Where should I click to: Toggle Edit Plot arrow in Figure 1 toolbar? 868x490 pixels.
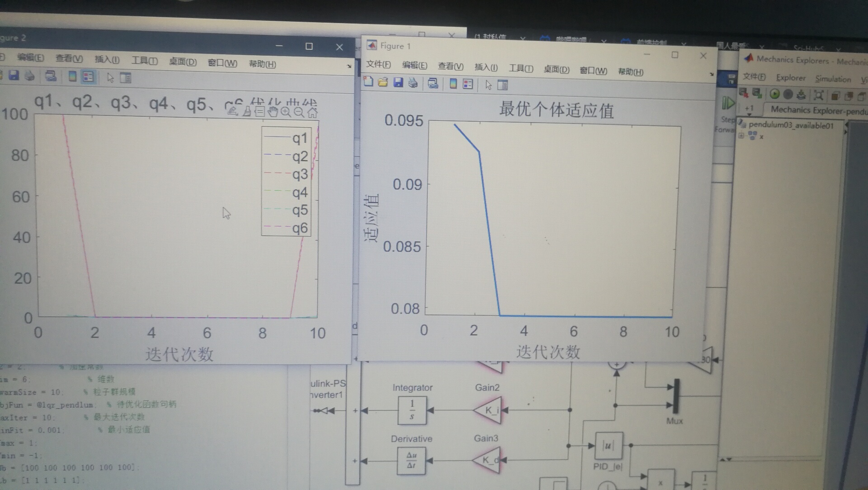(488, 85)
